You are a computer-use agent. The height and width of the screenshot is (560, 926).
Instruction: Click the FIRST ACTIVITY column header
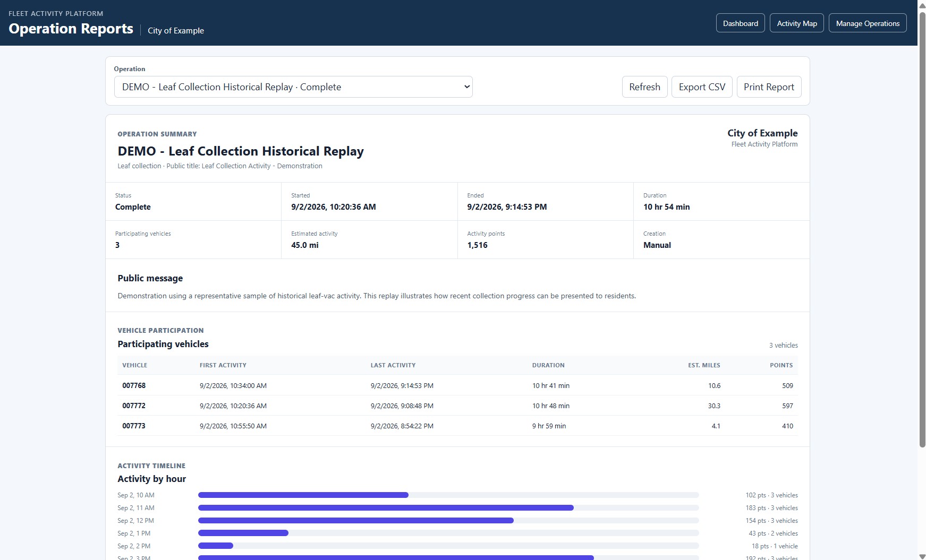pos(223,365)
